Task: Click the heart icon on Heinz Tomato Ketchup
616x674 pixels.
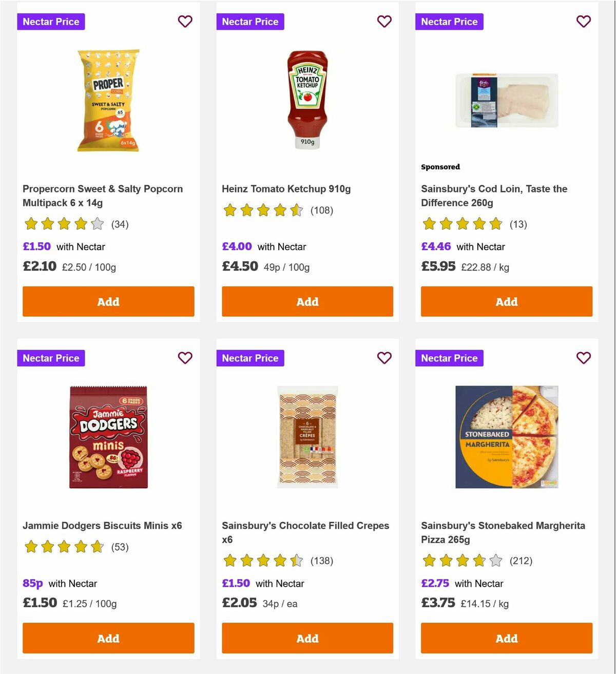Action: pos(384,22)
